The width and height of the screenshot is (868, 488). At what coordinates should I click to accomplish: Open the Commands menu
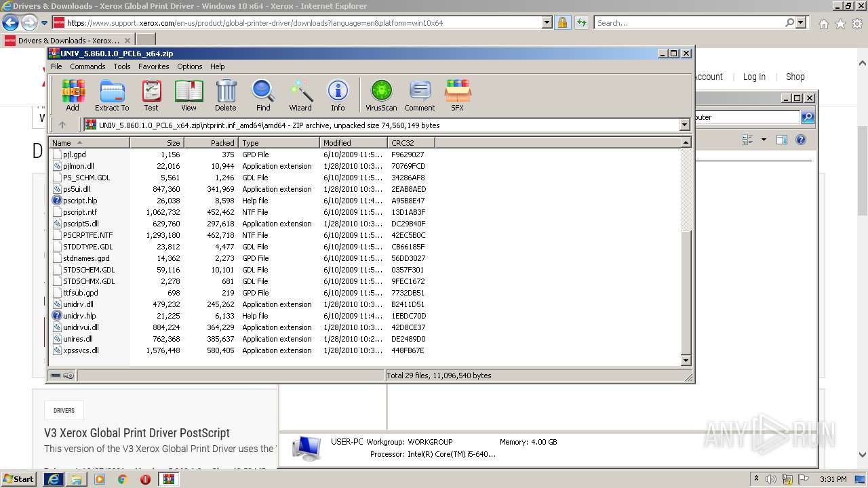(87, 66)
